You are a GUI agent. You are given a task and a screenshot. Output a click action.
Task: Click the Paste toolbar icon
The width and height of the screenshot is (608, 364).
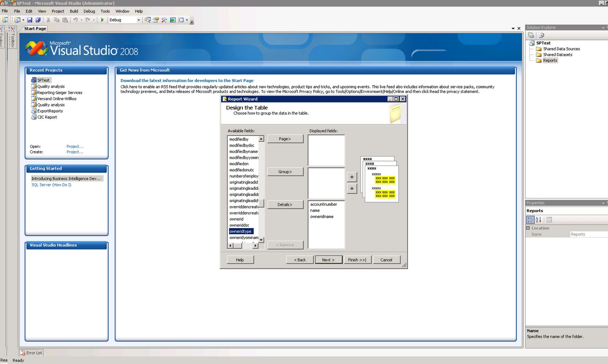[65, 20]
